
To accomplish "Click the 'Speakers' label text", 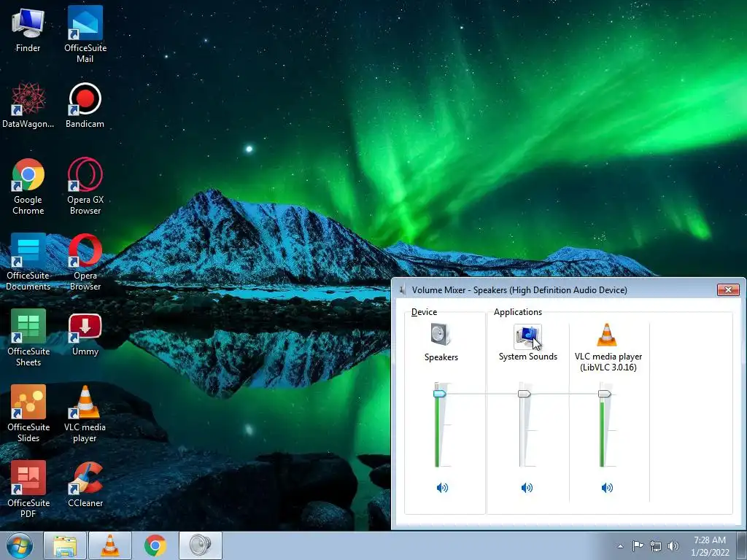I will pyautogui.click(x=441, y=357).
